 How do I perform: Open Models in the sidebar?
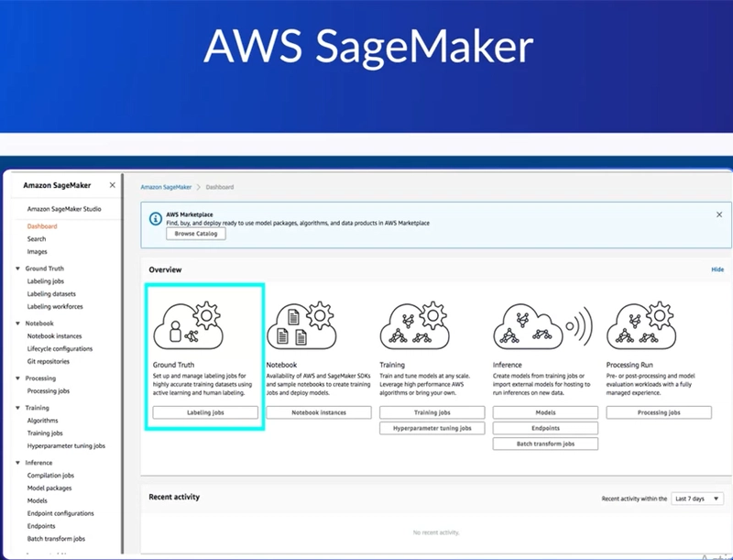(37, 500)
